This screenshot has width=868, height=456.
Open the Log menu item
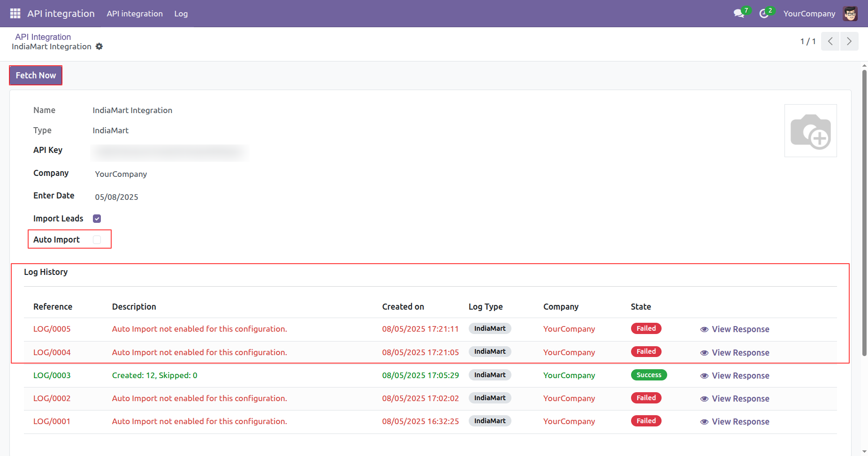click(181, 14)
